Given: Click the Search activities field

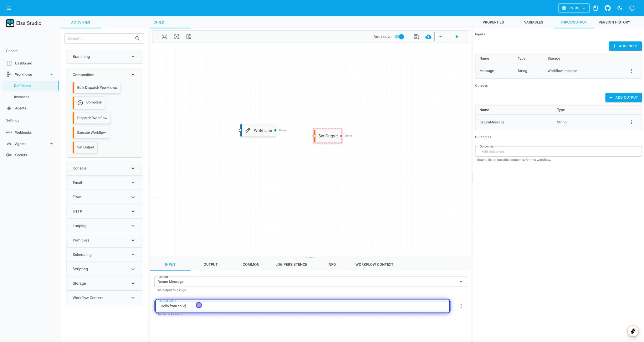Looking at the screenshot, I should tap(100, 38).
